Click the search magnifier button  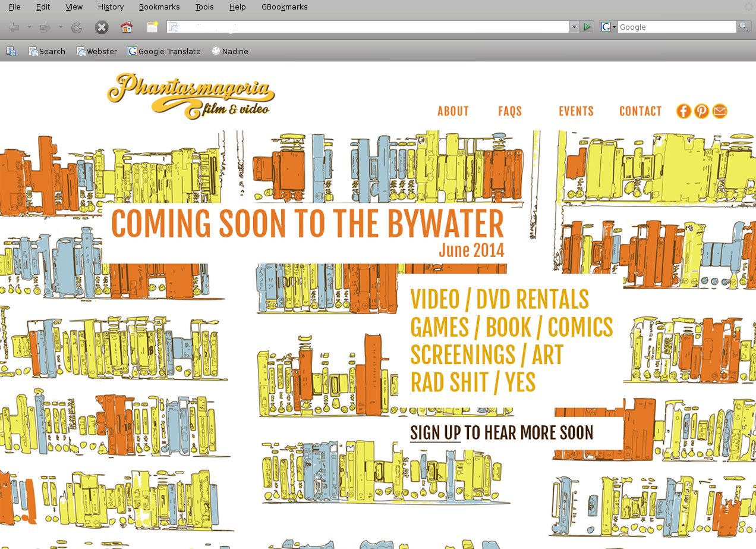click(744, 27)
